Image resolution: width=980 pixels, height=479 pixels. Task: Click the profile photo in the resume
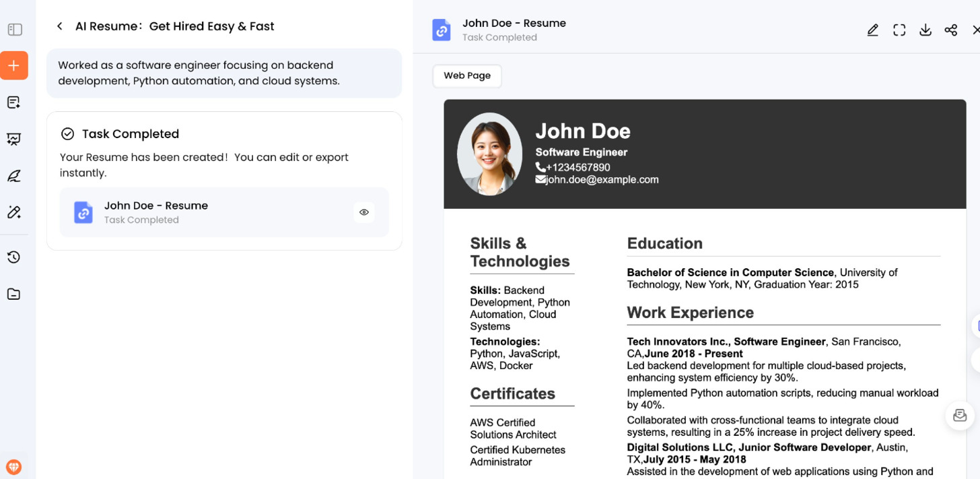point(489,154)
